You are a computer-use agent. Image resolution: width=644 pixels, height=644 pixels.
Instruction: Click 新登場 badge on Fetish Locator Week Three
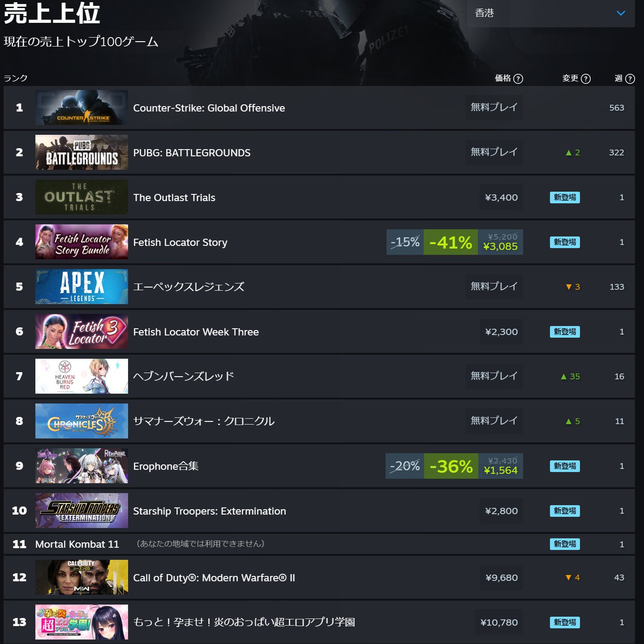(565, 332)
